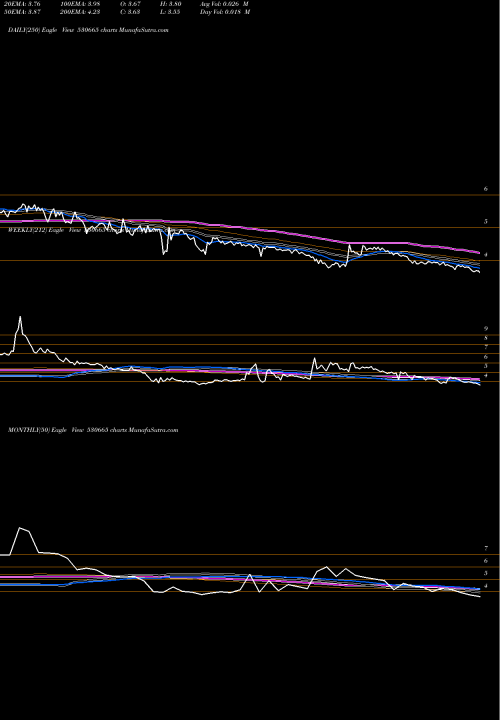Click the 100EMA value label
Screen dimensions: 500x720
click(79, 4)
